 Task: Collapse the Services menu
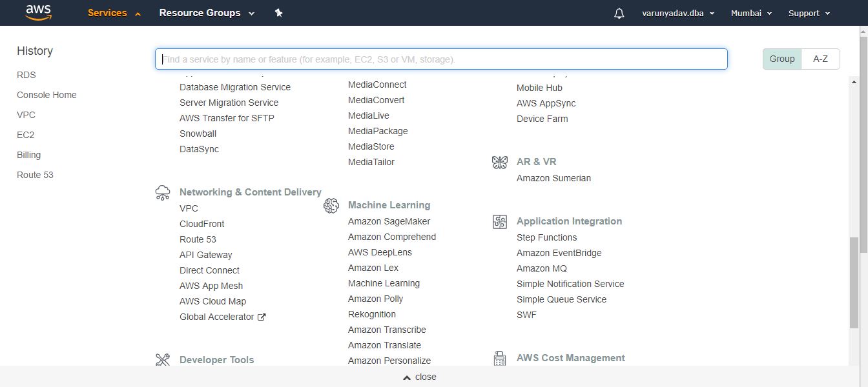[x=114, y=13]
